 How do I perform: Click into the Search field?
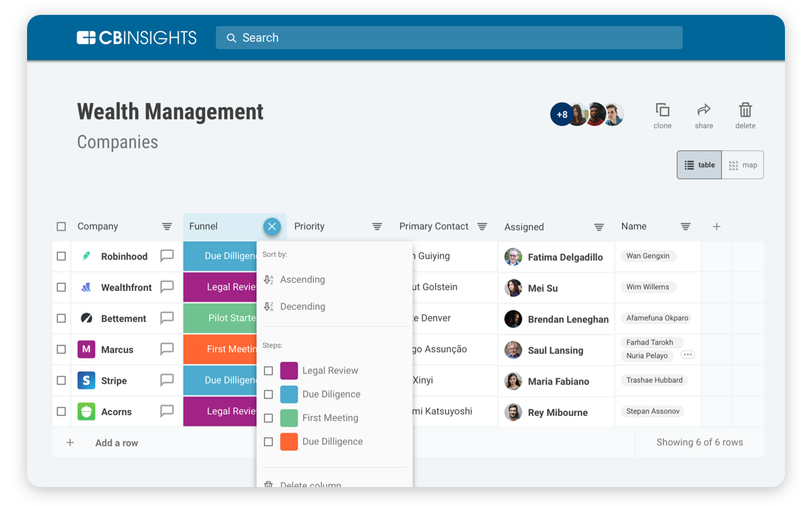tap(449, 38)
